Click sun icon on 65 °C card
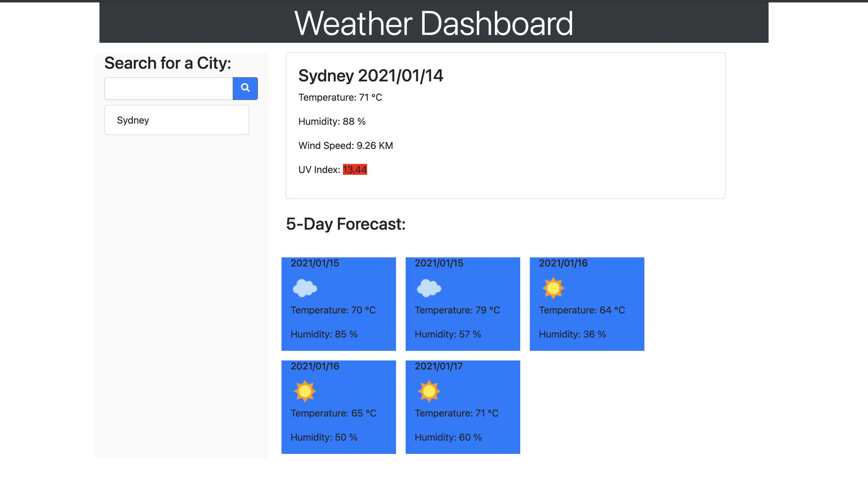 (x=305, y=391)
